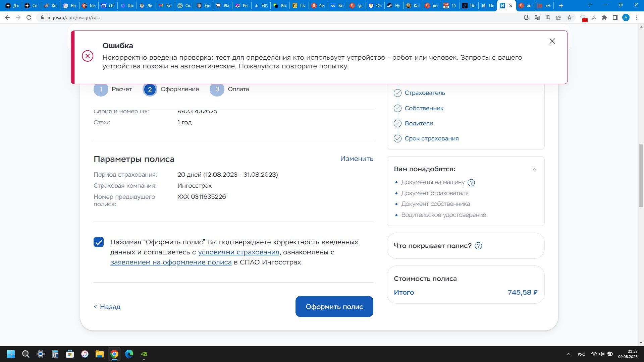
Task: Open Microsoft Edge from the taskbar
Action: tap(129, 354)
